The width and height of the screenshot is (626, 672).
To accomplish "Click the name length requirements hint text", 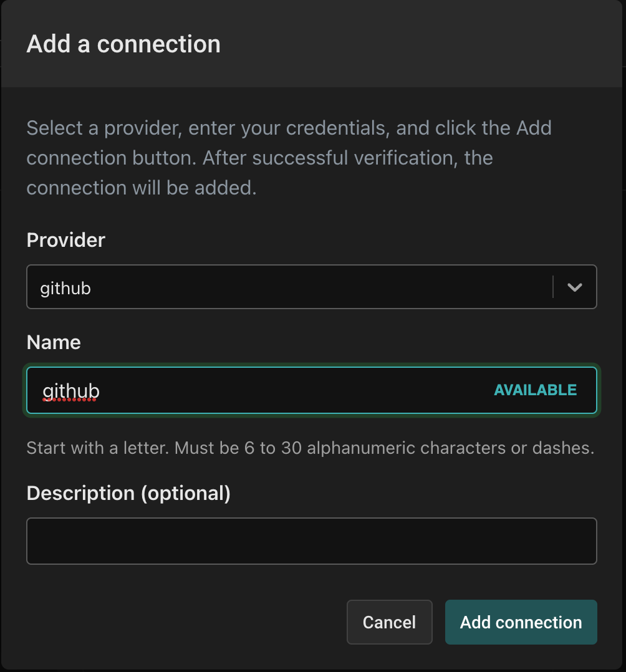I will point(311,448).
